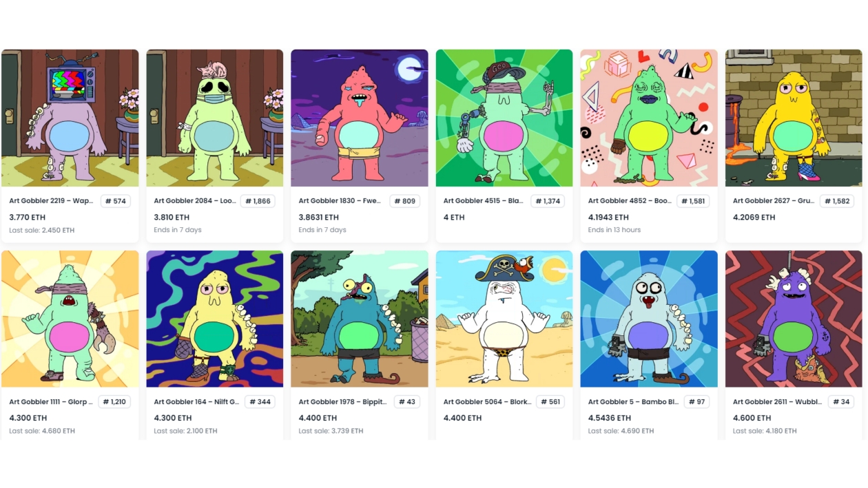This screenshot has height=488, width=868.
Task: Open the Art Gobbler 1111 – Glorp title
Action: [50, 402]
